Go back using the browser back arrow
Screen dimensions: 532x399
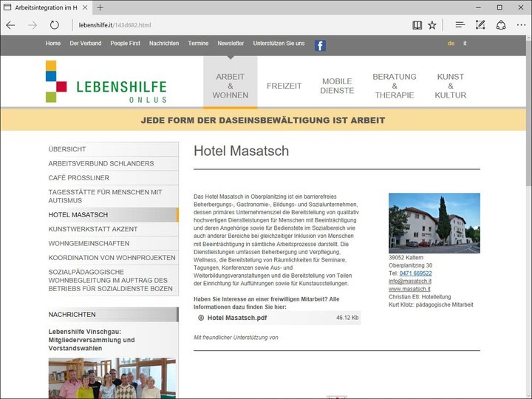pos(10,25)
